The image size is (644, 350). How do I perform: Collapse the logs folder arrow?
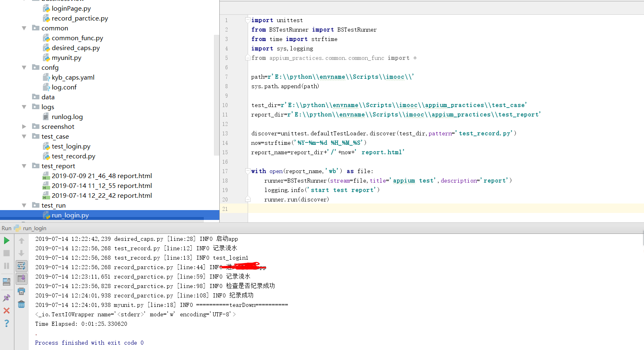24,107
